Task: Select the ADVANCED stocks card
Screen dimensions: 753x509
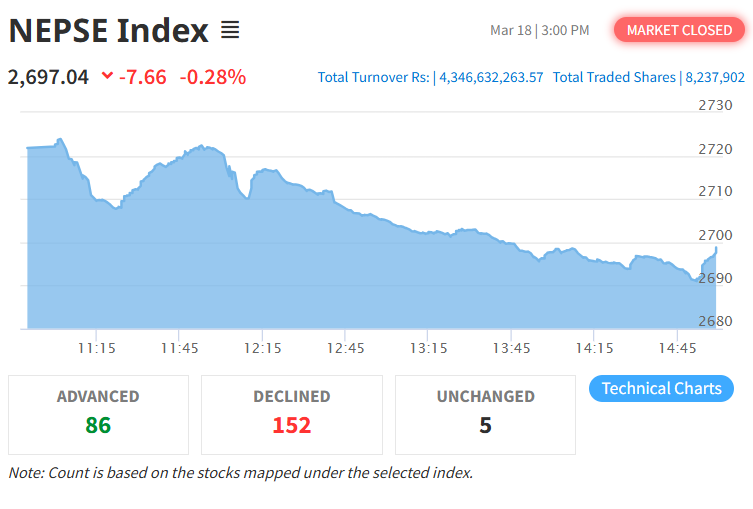Action: coord(98,414)
